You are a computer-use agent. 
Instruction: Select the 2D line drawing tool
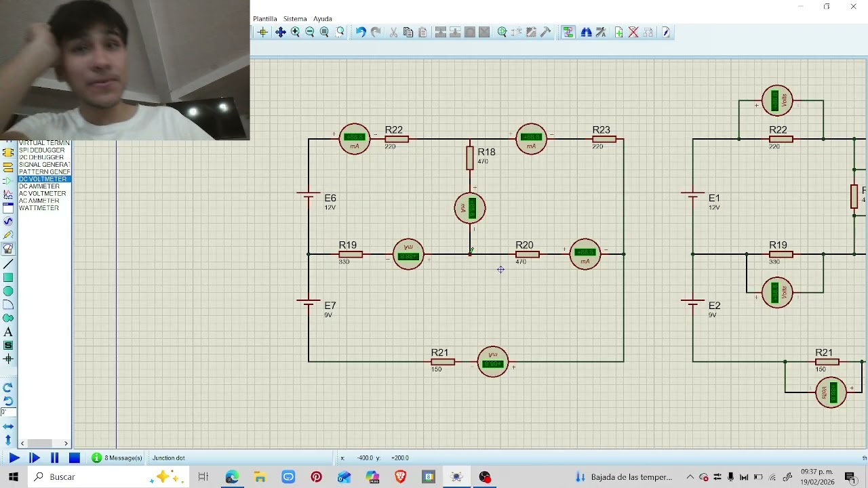8,264
